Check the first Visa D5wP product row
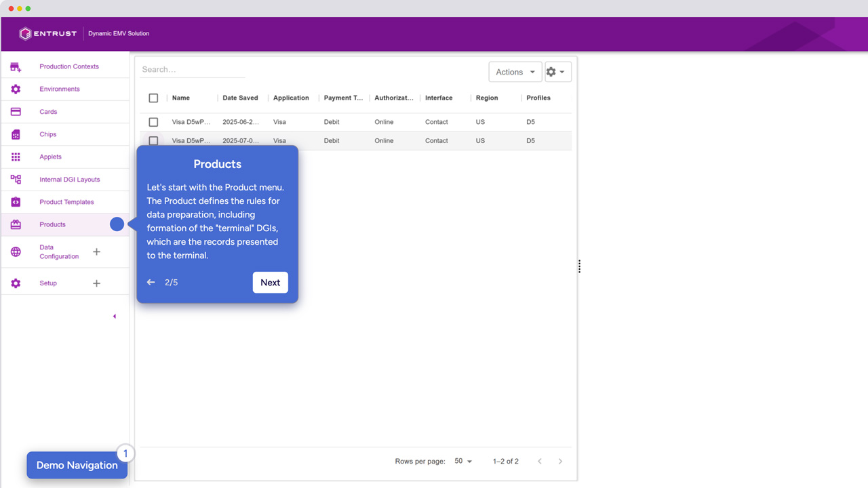868x488 pixels. [153, 122]
